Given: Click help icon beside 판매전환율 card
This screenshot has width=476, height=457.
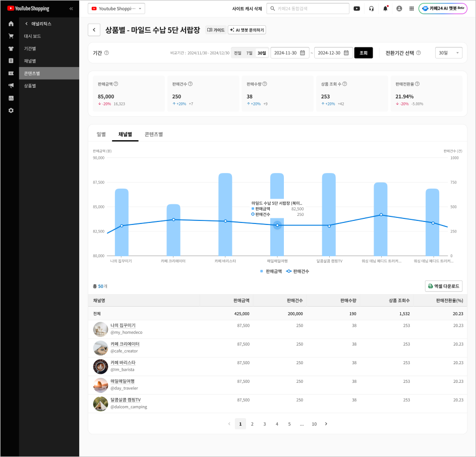Looking at the screenshot, I should click(417, 84).
